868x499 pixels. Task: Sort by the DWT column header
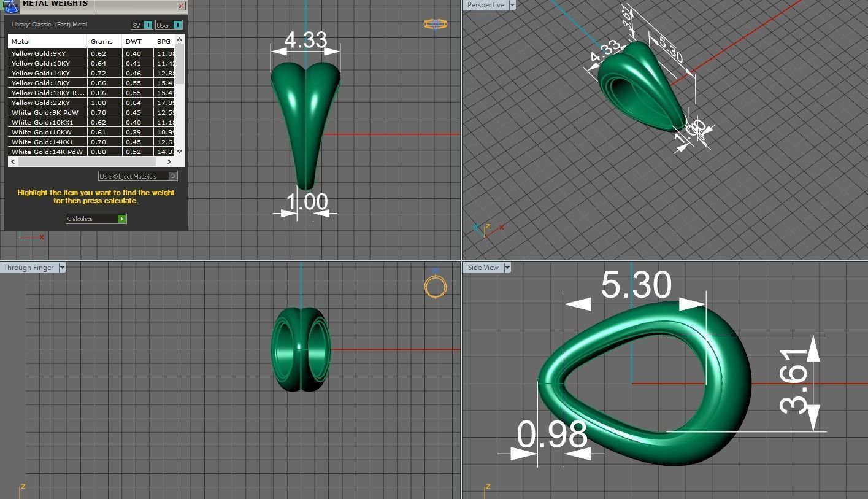[x=137, y=42]
